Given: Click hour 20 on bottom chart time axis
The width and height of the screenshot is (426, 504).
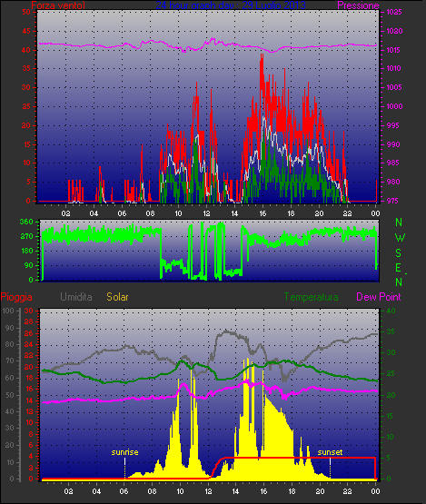Looking at the screenshot, I should (320, 491).
